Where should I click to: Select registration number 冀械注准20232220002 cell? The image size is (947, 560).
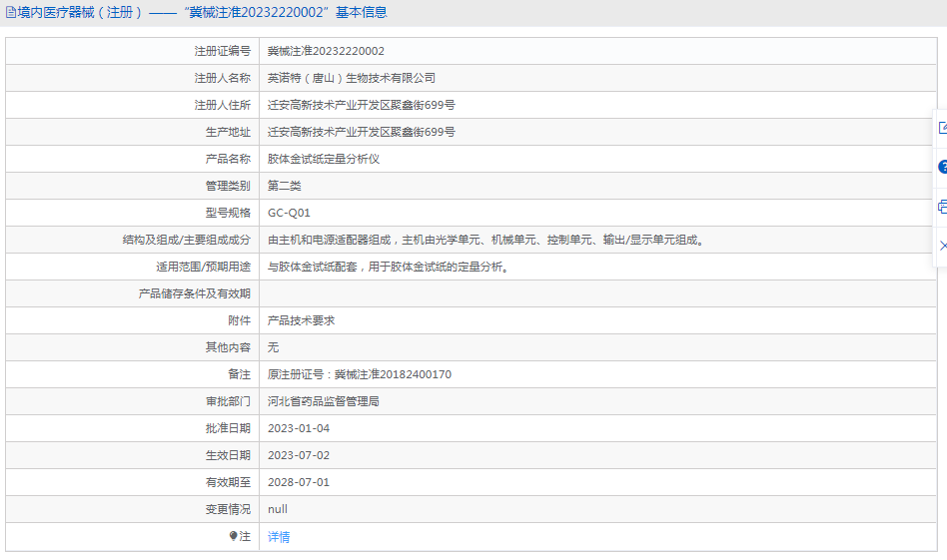326,51
